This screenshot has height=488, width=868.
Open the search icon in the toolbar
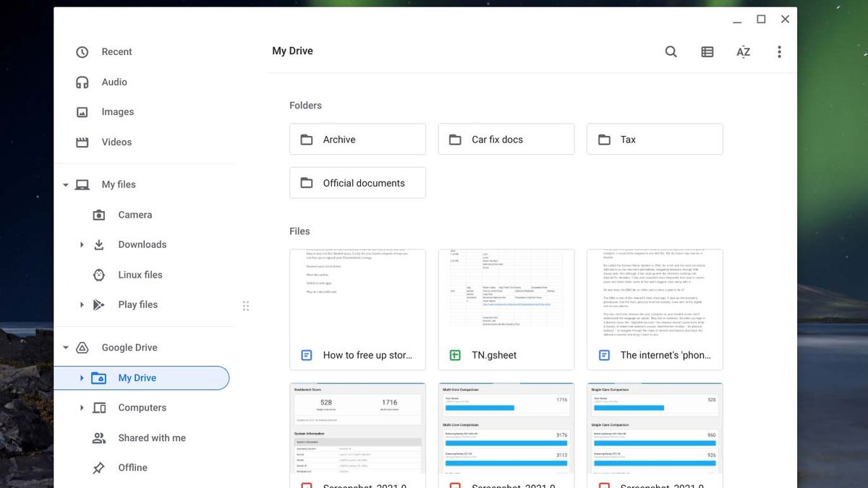pos(671,51)
